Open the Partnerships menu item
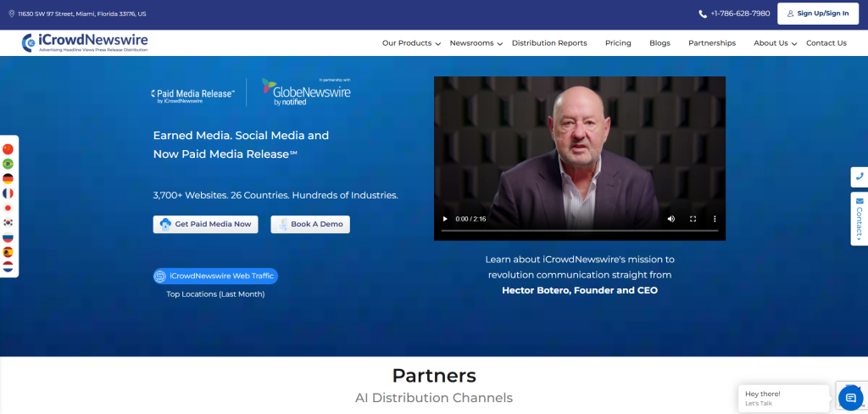This screenshot has width=868, height=414. pos(712,43)
